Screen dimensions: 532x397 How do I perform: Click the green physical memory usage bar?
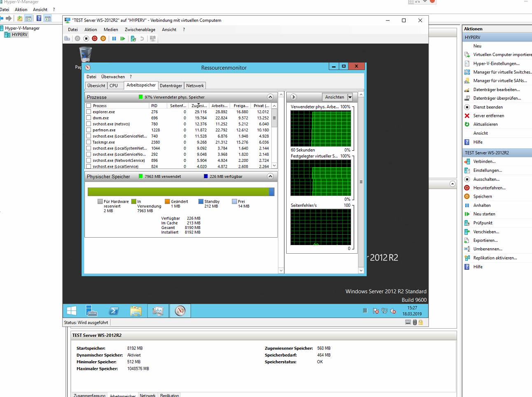click(x=178, y=192)
